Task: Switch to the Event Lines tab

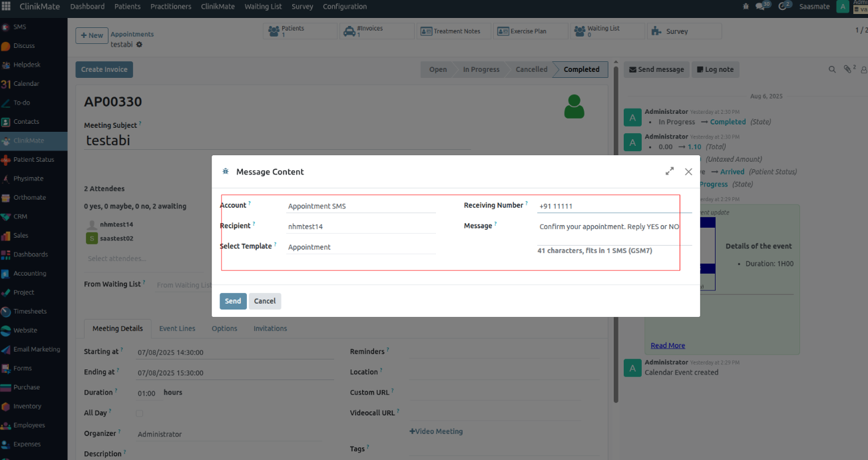Action: point(177,329)
